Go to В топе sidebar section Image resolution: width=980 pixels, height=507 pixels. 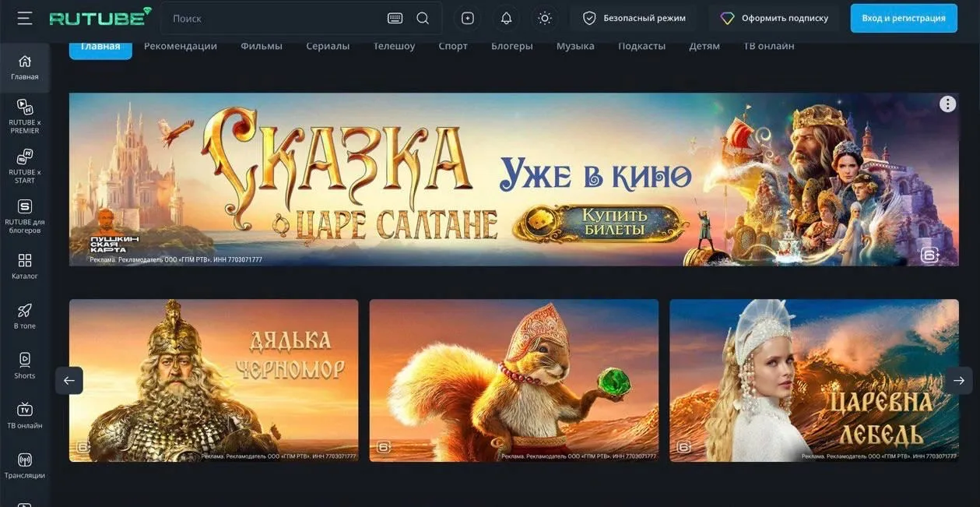tap(25, 315)
